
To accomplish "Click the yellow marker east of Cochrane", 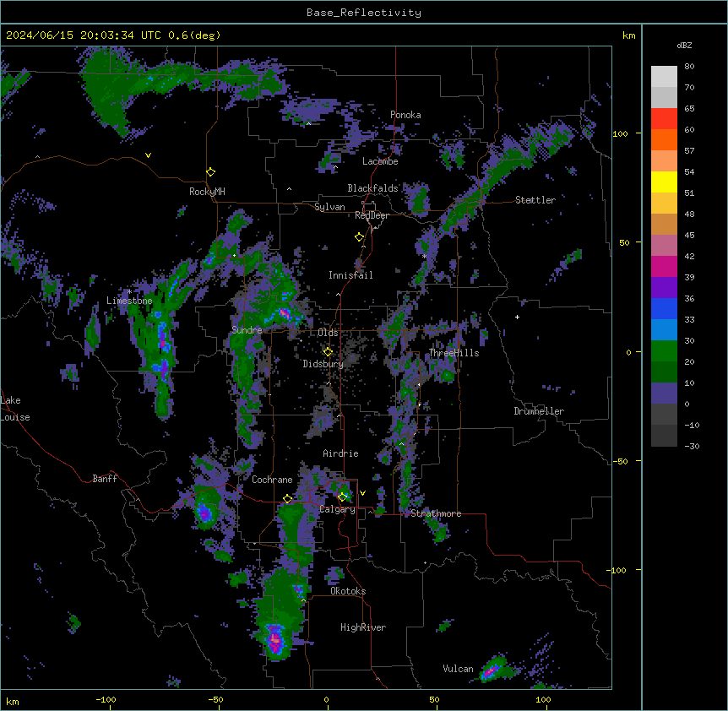I will pyautogui.click(x=287, y=498).
